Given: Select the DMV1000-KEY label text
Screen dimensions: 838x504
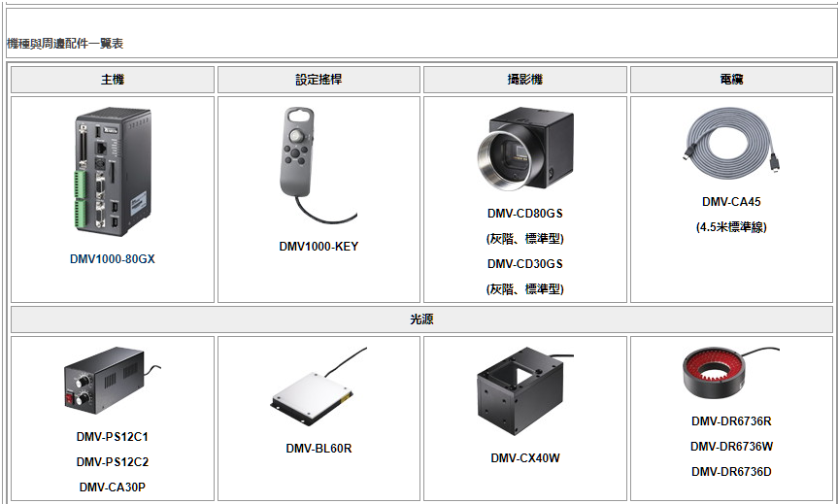Looking at the screenshot, I should click(x=318, y=247).
